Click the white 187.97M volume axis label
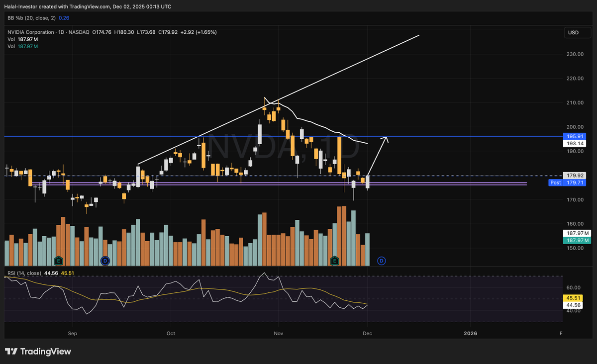 576,233
